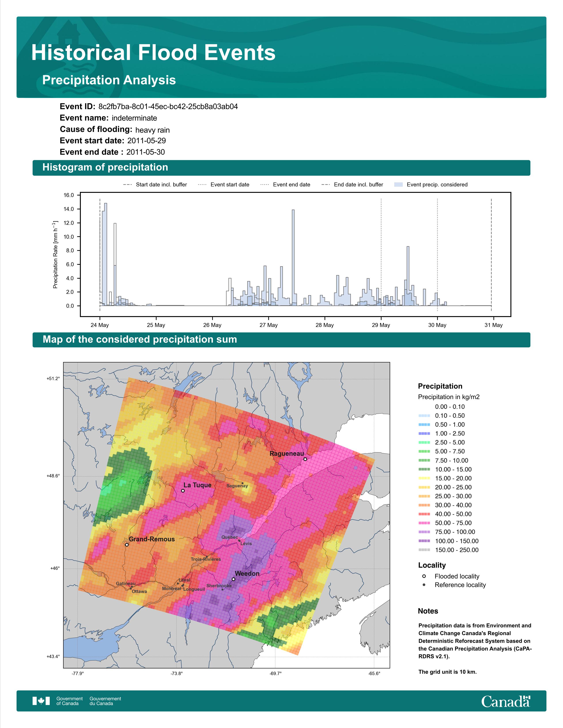The width and height of the screenshot is (563, 728).
Task: Click the 75.00 - 100.00 precipitation swatch
Action: tap(424, 532)
